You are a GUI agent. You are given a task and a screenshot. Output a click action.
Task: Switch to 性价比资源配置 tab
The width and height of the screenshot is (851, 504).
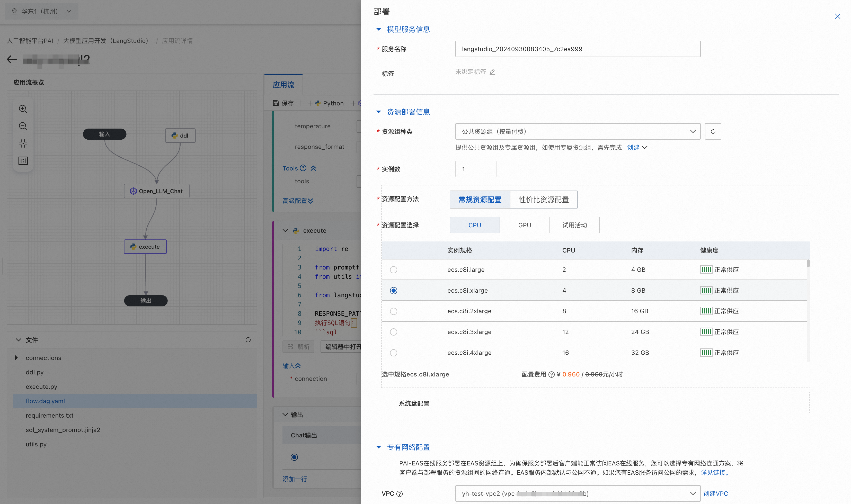(x=544, y=200)
